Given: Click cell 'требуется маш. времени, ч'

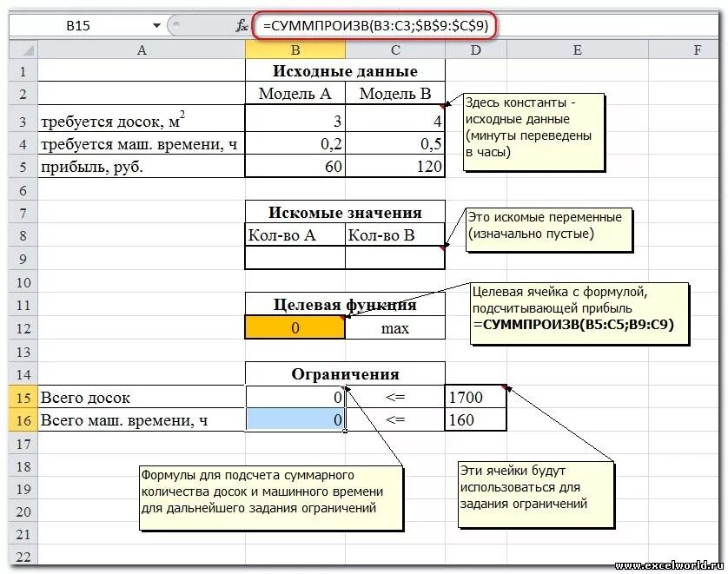Looking at the screenshot, I should pos(142,144).
